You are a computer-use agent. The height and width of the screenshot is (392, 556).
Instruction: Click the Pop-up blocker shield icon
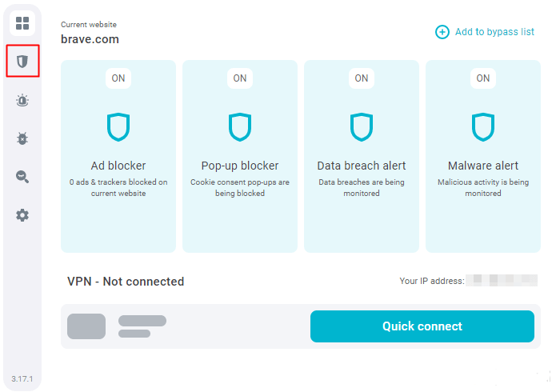(x=240, y=127)
